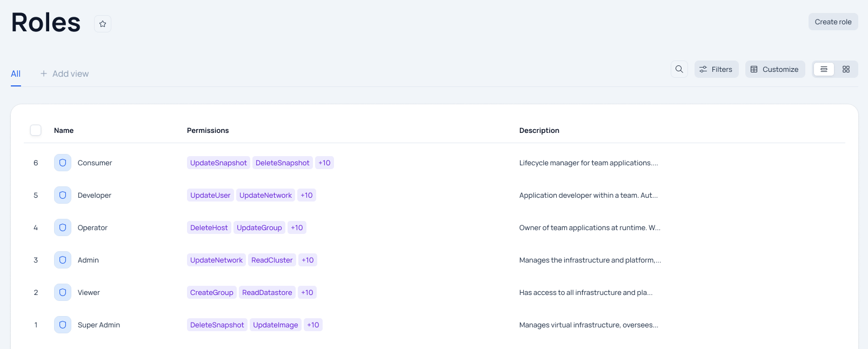Star the Roles page as favorite

point(103,24)
